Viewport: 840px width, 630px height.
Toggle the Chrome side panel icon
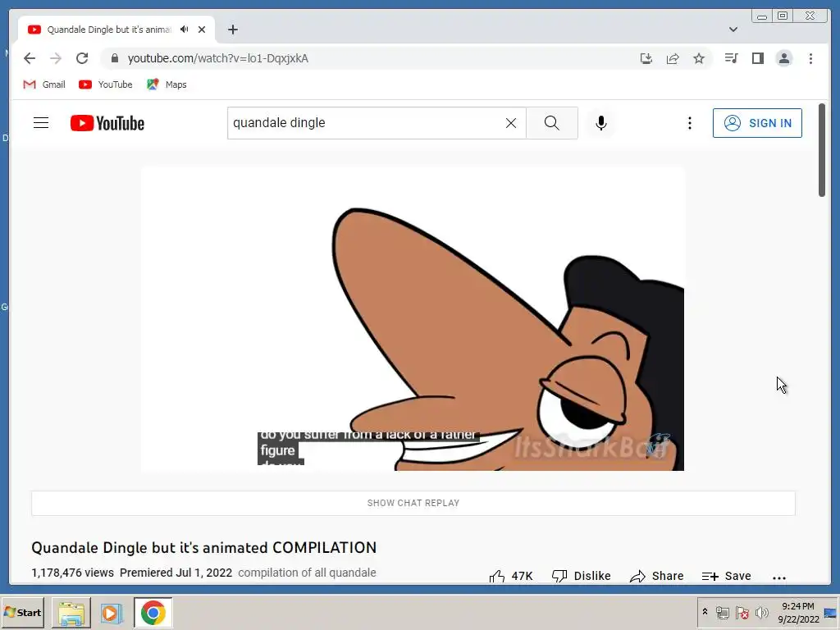pyautogui.click(x=757, y=58)
